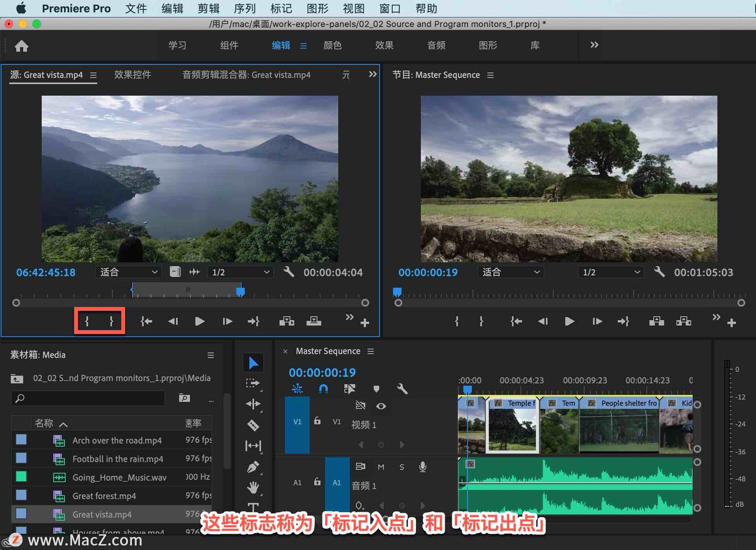
Task: Click the Source monitor blue playhead
Action: (x=241, y=292)
